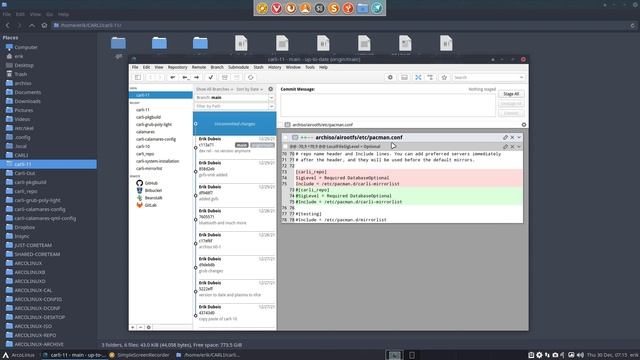Screen dimensions: 640x360
Task: Select the tree view mode icon
Action: pyautogui.click(x=430, y=77)
